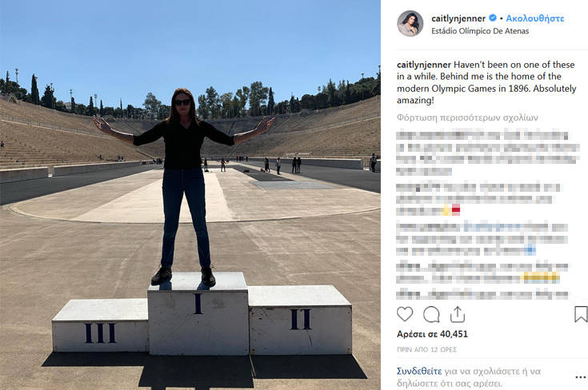Click the caitlynjenner username in the header

pos(458,18)
